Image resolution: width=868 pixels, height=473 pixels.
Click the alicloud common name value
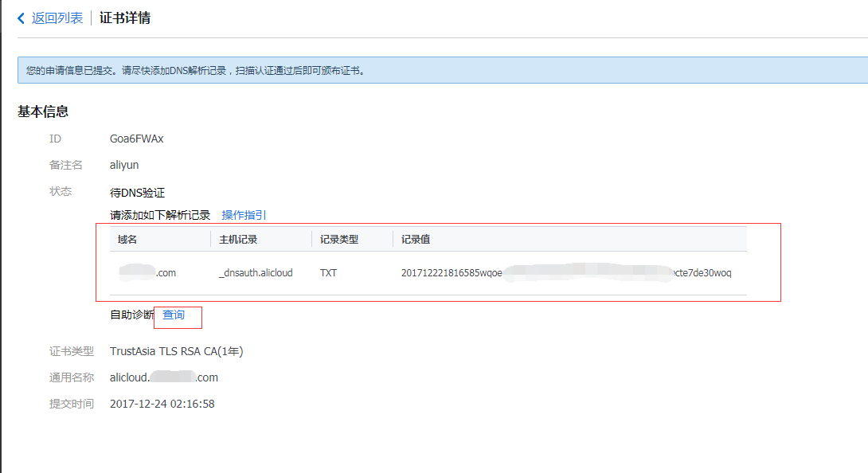pos(163,377)
